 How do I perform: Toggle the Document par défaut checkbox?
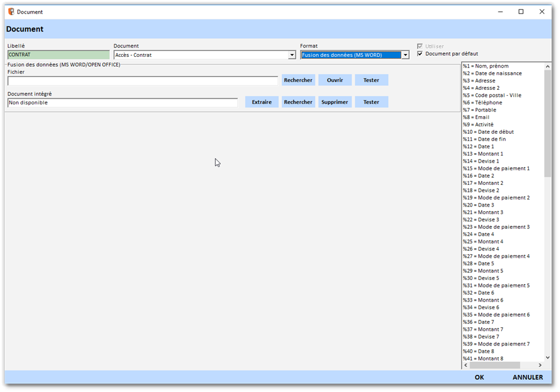[x=420, y=54]
